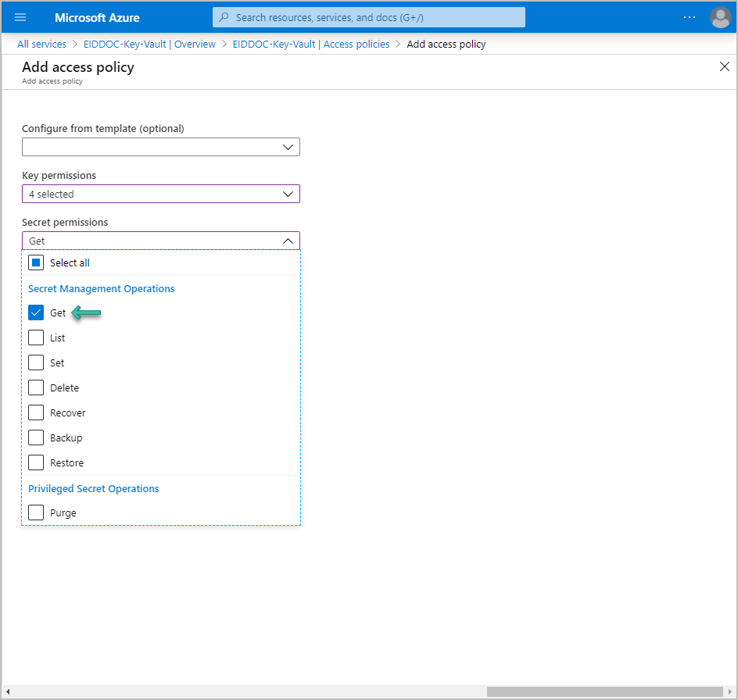Check the Set secret permission
The height and width of the screenshot is (700, 738).
click(36, 362)
